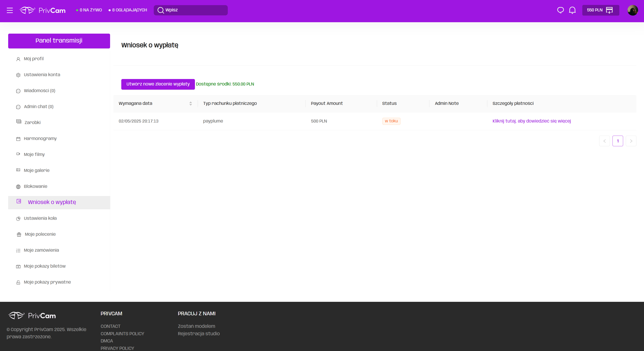
Task: Click Utwórz nowe zlecenie wypłaty button
Action: tap(158, 84)
